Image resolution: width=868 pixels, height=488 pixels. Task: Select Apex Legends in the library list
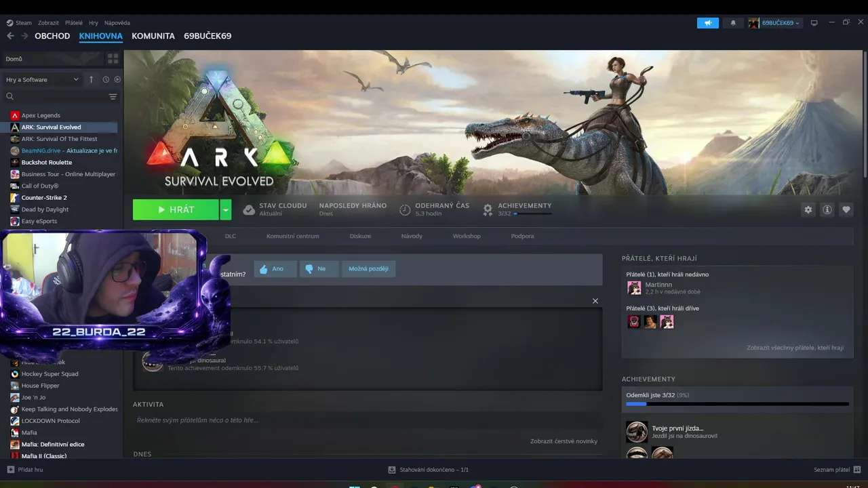pyautogui.click(x=41, y=115)
